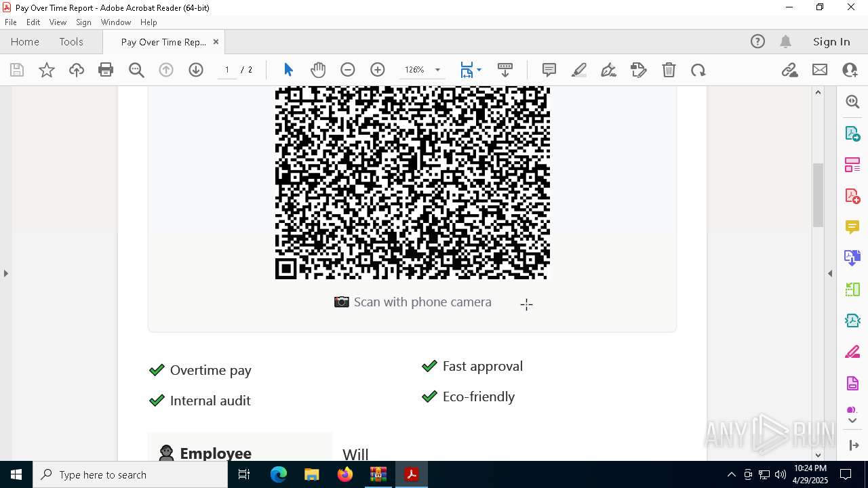Open the Sign menu
This screenshot has height=488, width=868.
83,22
